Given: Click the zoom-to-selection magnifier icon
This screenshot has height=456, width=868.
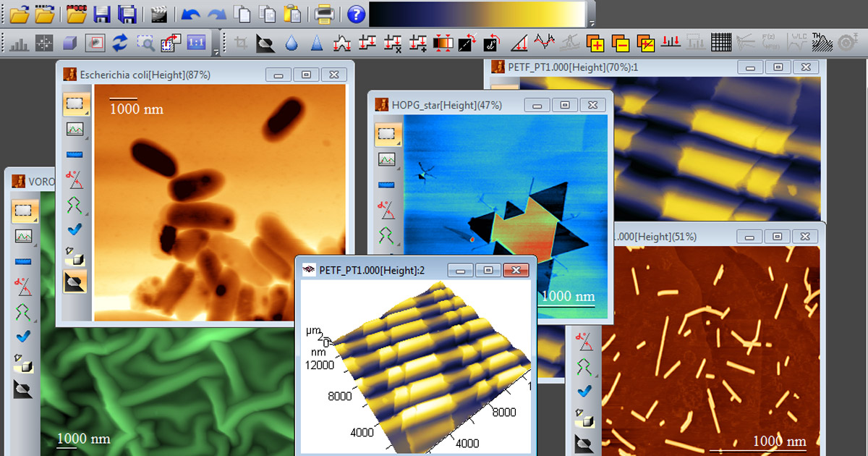Looking at the screenshot, I should pos(145,43).
